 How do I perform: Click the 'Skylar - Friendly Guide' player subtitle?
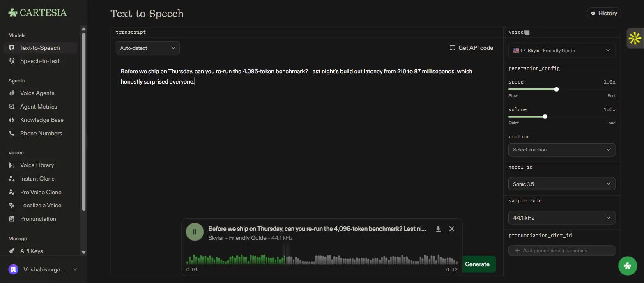coord(237,238)
